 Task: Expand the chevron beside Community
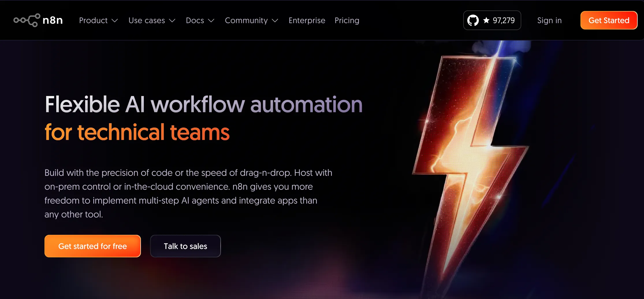275,21
